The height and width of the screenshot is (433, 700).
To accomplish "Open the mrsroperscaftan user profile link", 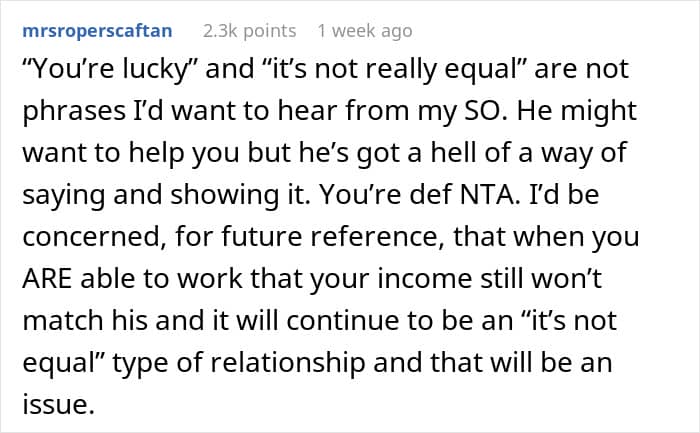I will (x=97, y=31).
